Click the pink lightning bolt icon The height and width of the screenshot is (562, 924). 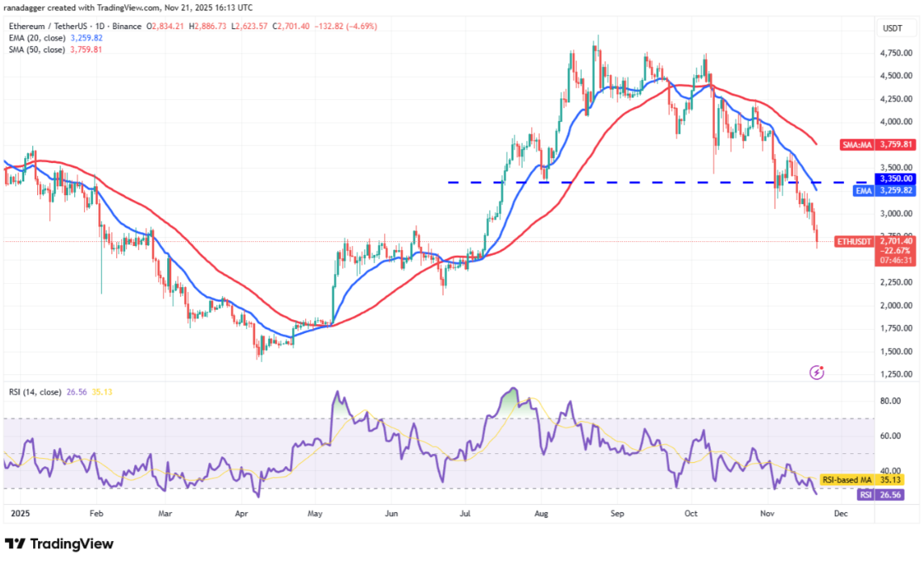point(817,372)
